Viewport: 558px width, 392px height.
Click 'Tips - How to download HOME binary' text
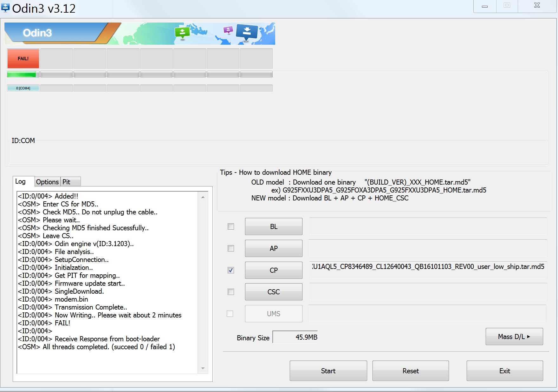click(x=276, y=172)
